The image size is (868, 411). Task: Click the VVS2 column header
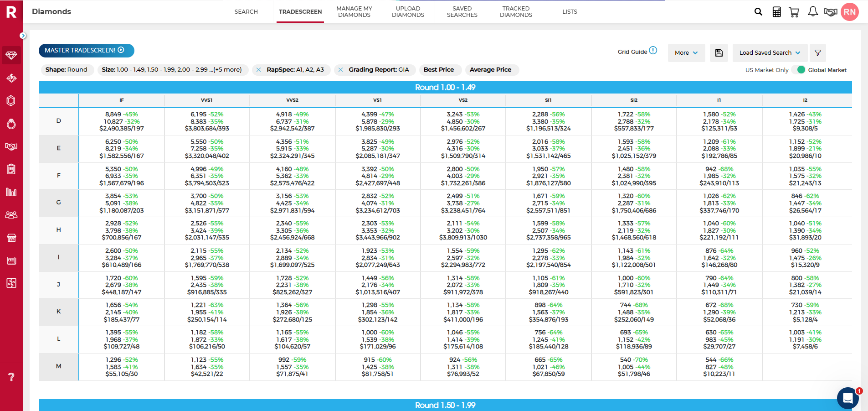coord(293,100)
